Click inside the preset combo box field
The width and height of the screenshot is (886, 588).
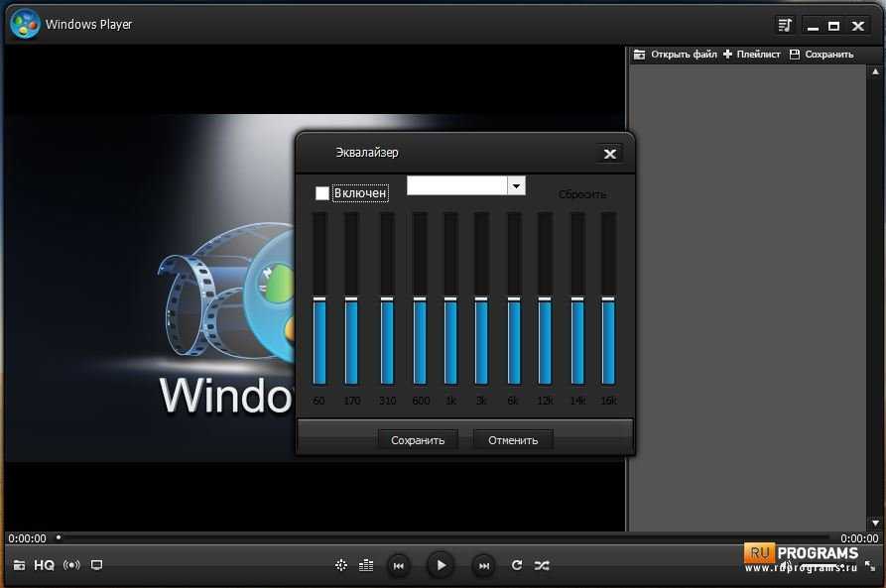[457, 185]
